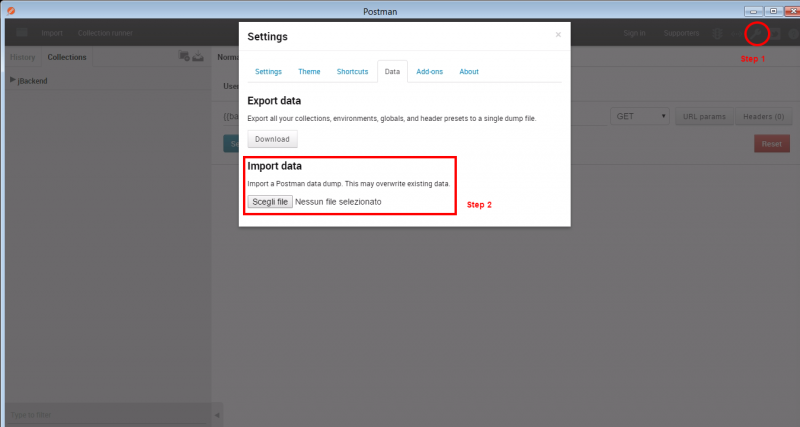Open the About tab

point(469,71)
